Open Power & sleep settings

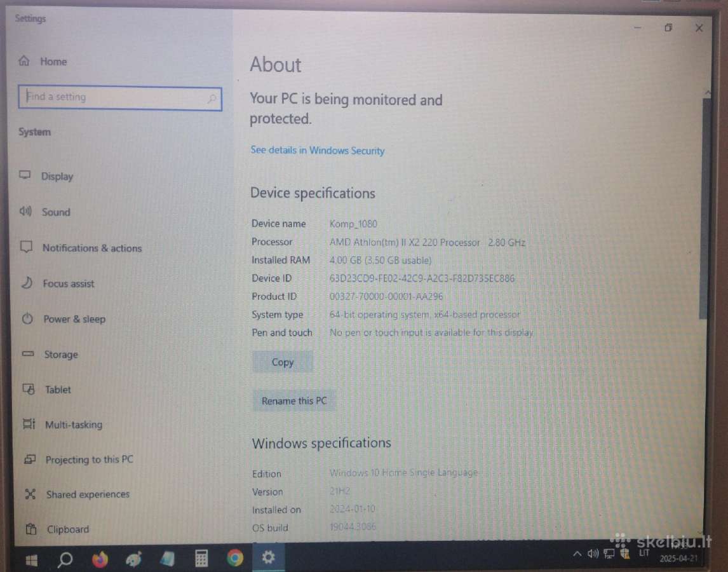click(64, 319)
